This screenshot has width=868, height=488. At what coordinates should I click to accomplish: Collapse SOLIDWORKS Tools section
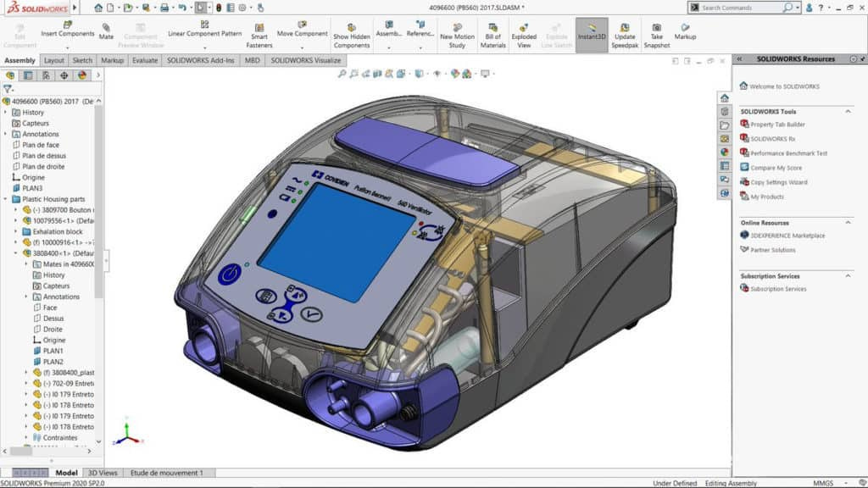click(x=848, y=112)
